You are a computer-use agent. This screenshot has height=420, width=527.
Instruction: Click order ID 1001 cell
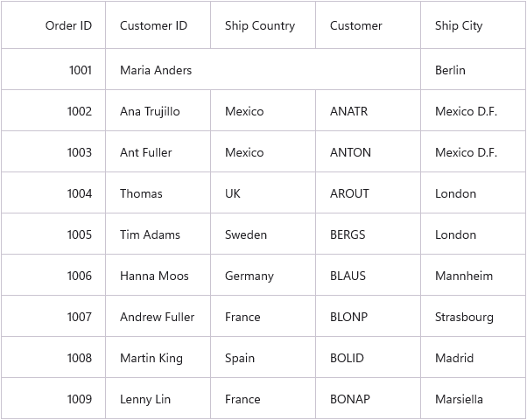[53, 69]
